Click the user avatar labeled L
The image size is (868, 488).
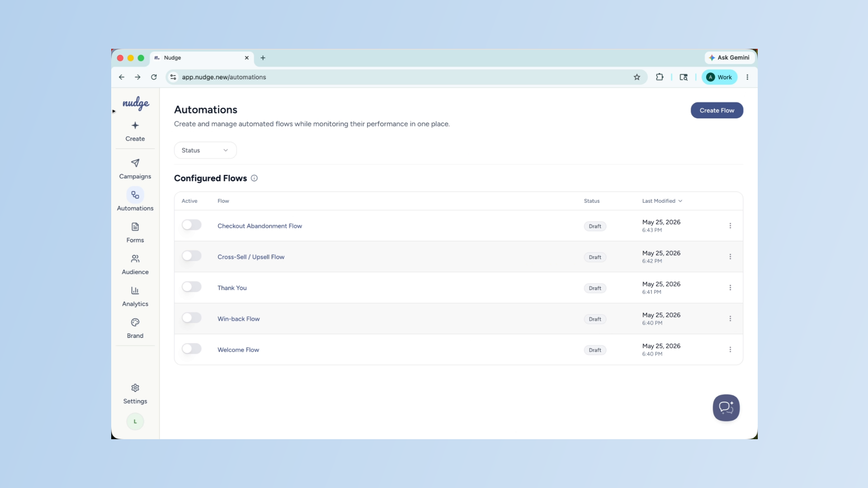pos(135,422)
